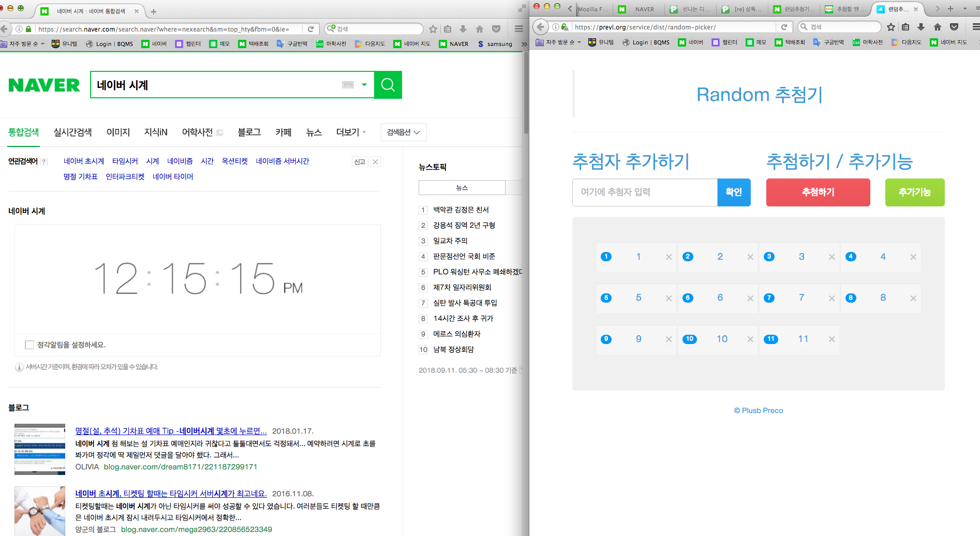Click the 타임시커 related search link

click(125, 161)
